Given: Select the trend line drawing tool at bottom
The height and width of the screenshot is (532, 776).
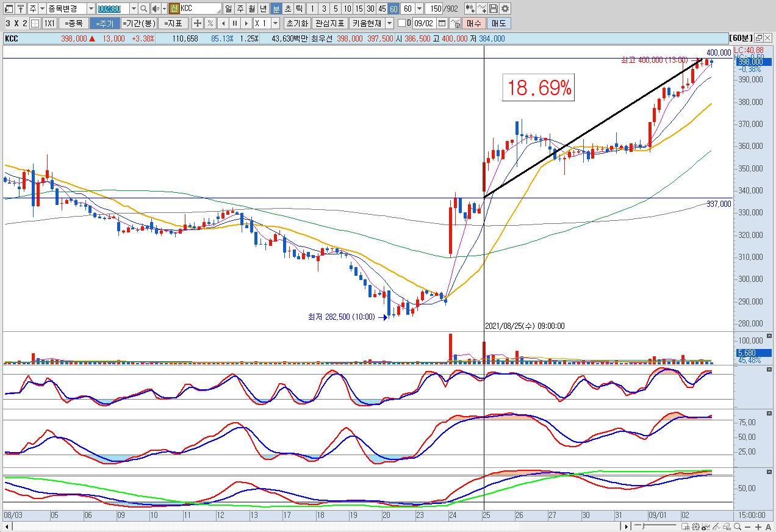Looking at the screenshot, I should click(716, 527).
